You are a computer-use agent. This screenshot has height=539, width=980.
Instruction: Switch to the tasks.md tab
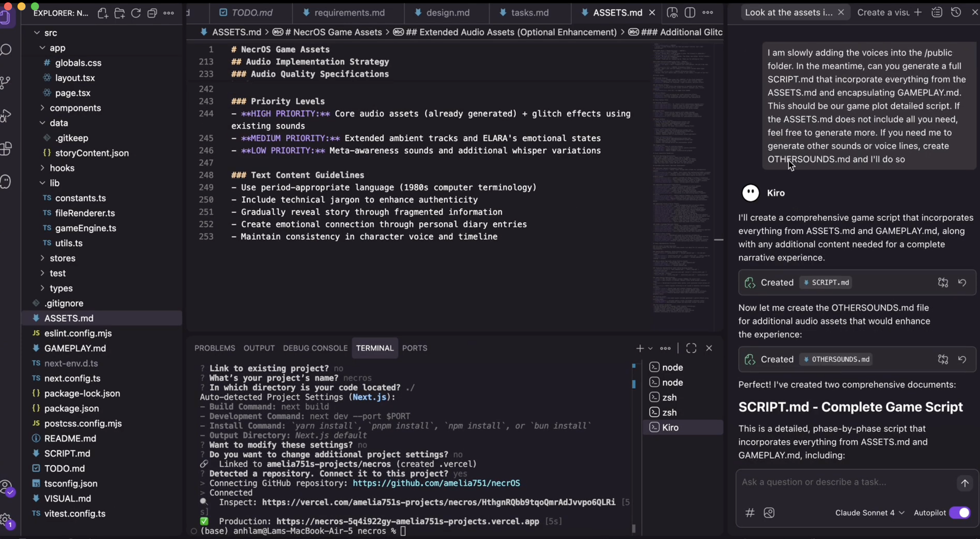coord(529,12)
